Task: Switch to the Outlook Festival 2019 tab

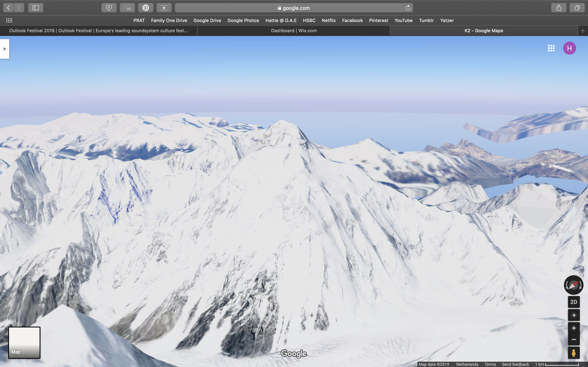Action: tap(98, 31)
